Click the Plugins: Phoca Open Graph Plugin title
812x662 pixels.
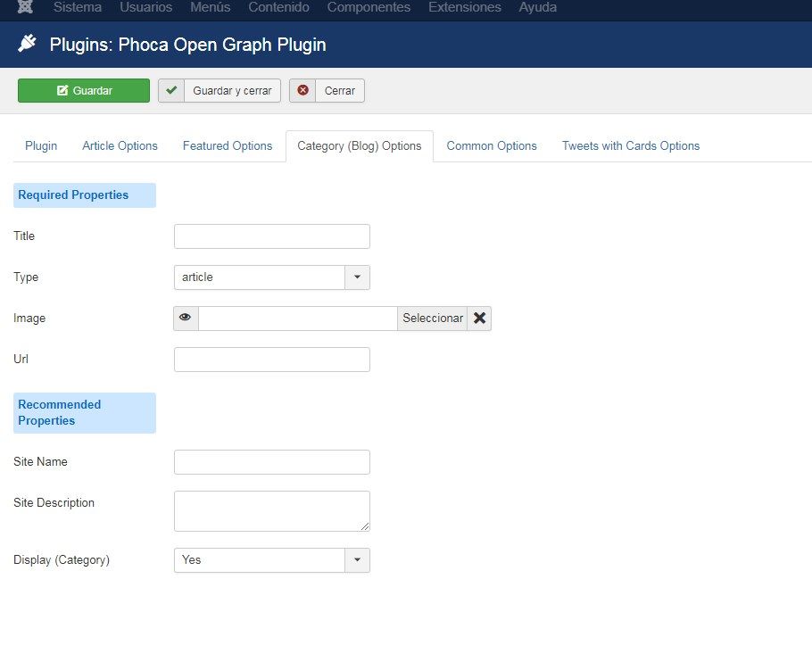pyautogui.click(x=187, y=45)
